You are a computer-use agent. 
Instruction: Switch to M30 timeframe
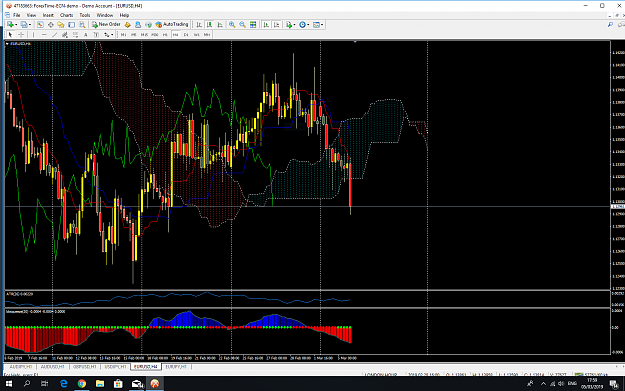[155, 35]
